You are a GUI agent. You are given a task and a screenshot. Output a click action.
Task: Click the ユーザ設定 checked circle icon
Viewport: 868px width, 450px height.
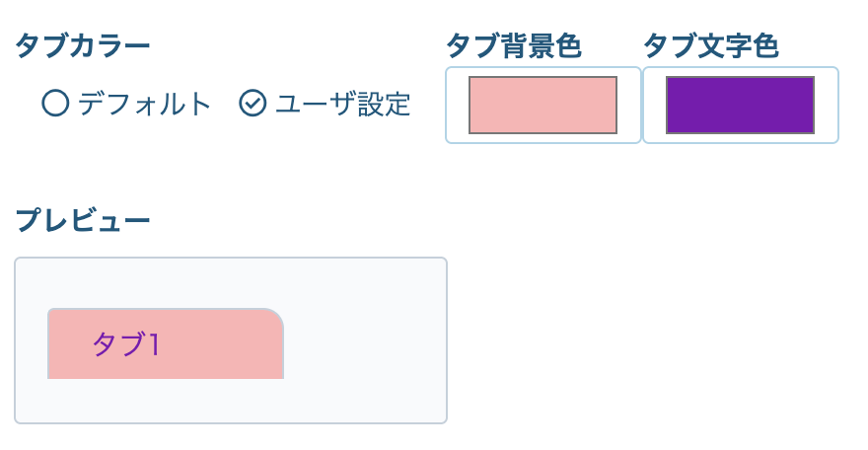253,103
